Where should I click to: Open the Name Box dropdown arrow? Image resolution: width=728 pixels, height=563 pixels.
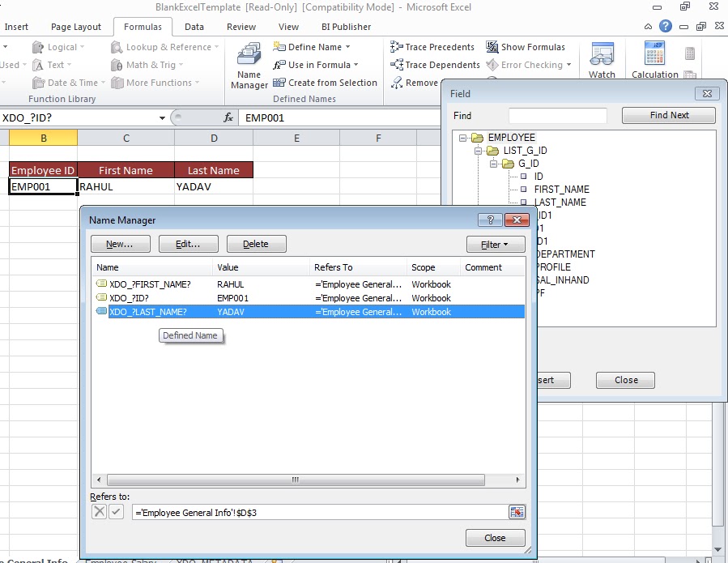162,118
